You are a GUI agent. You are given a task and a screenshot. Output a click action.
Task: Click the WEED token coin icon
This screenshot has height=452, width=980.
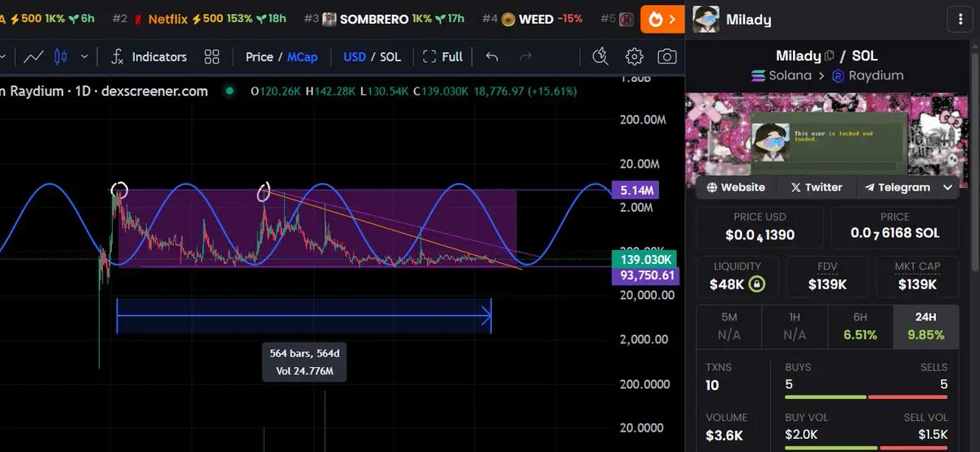(x=508, y=18)
